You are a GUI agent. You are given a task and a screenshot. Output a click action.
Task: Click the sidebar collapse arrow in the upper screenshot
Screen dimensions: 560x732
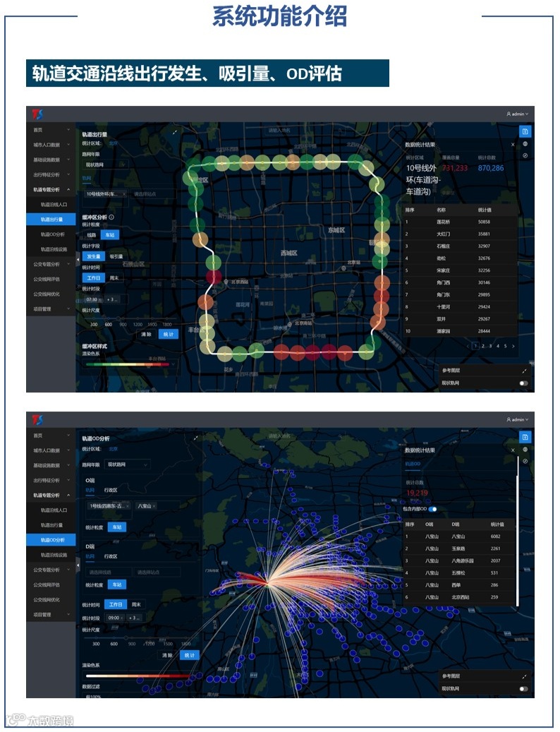[x=78, y=259]
